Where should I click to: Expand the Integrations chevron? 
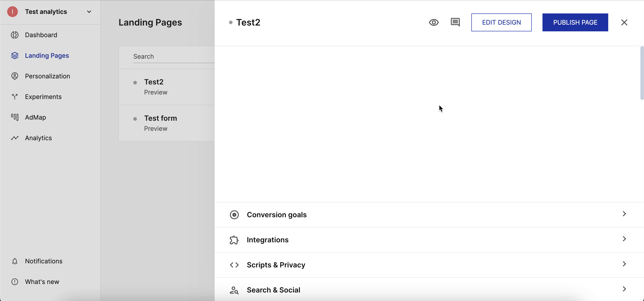click(624, 239)
